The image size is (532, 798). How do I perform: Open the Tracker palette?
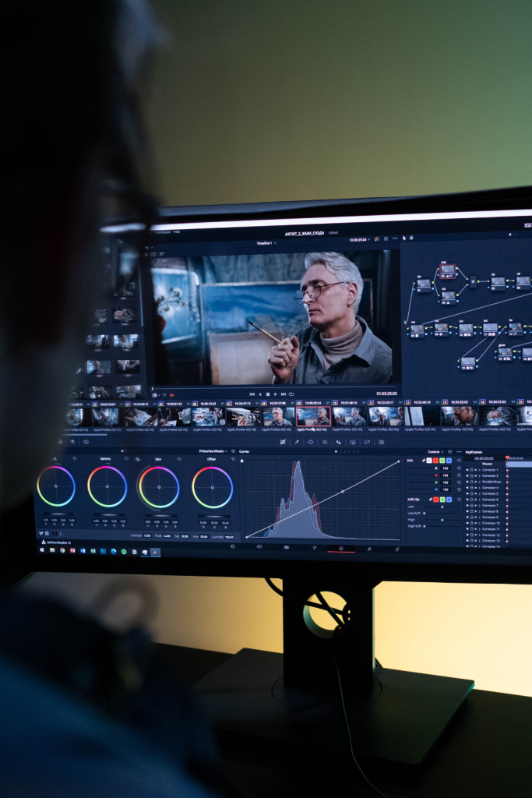tap(325, 442)
